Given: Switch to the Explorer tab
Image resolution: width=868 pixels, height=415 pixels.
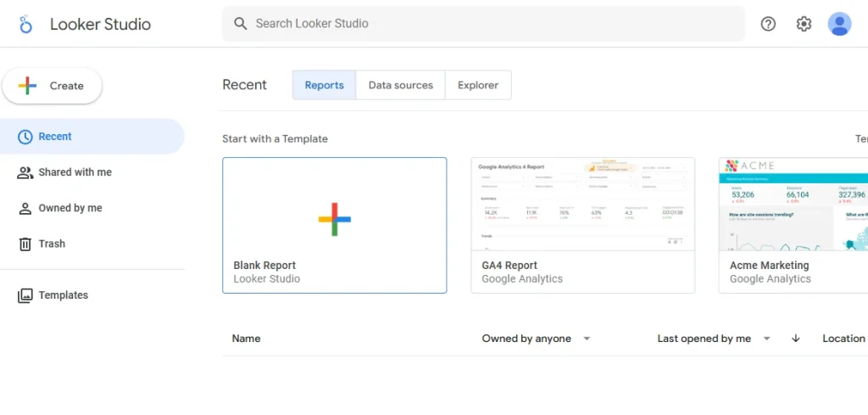Looking at the screenshot, I should pyautogui.click(x=478, y=85).
